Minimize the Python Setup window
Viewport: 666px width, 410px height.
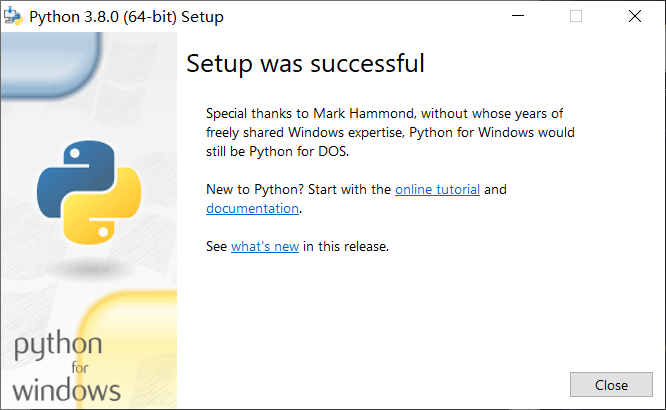(517, 17)
